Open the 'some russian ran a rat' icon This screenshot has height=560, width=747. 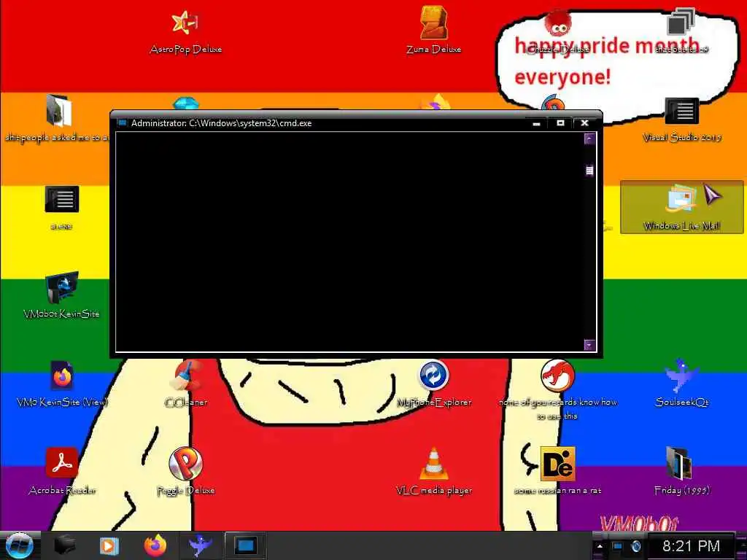pyautogui.click(x=558, y=472)
